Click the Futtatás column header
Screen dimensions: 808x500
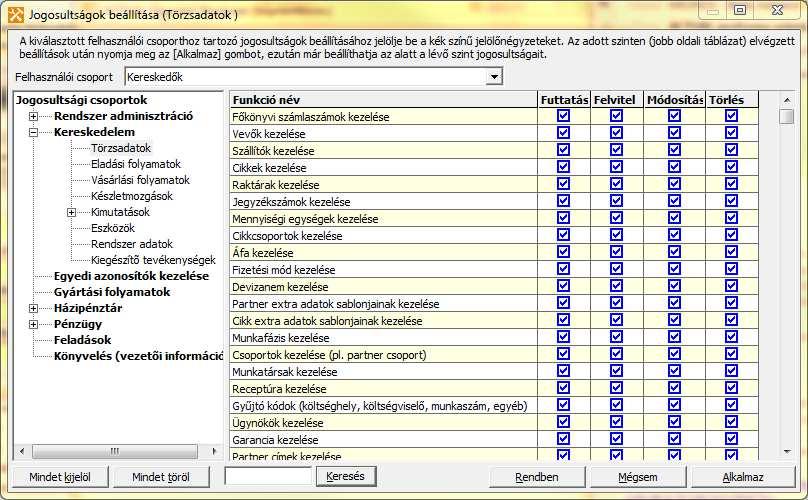pyautogui.click(x=564, y=99)
